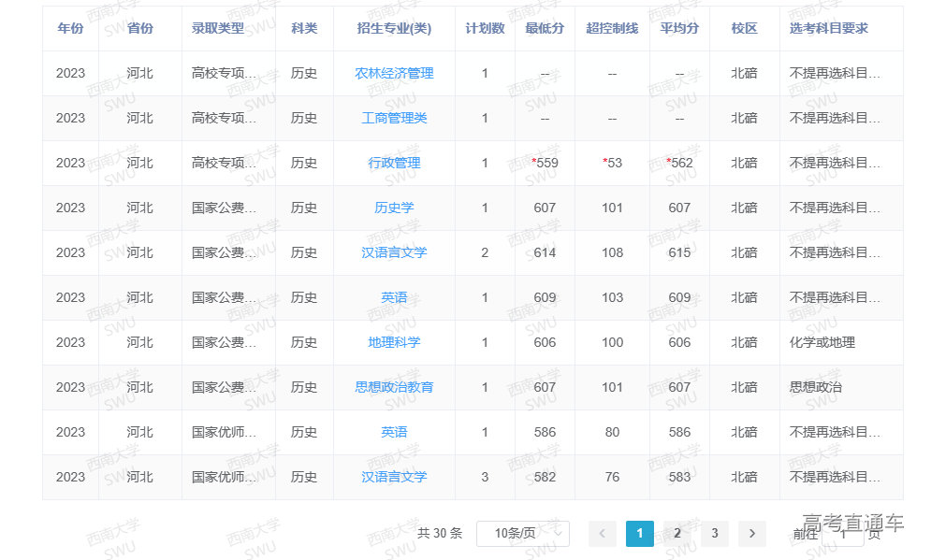Select pagination page 3
This screenshot has width=931, height=560.
coord(715,534)
